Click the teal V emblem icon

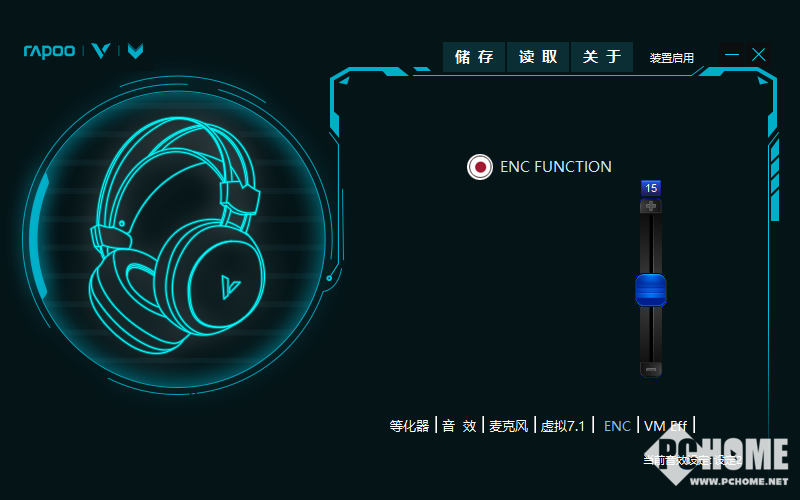coord(136,51)
